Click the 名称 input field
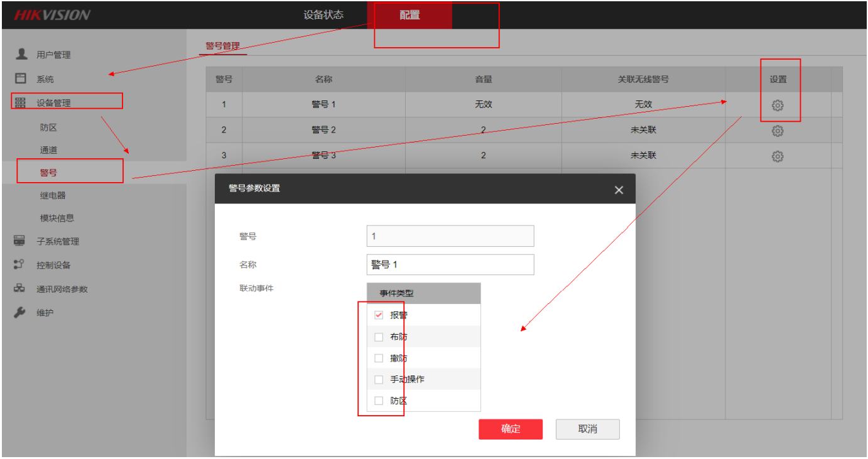Screen dimensions: 868x459 450,264
